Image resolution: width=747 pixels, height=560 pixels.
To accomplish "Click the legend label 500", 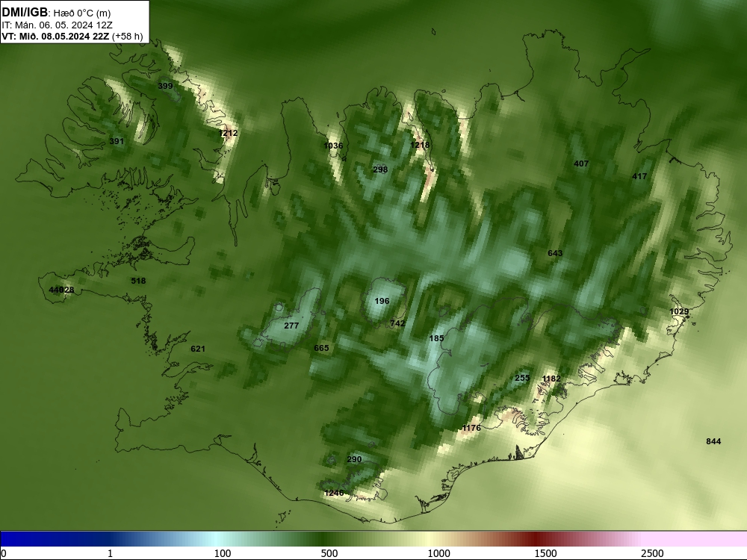I will tap(329, 553).
